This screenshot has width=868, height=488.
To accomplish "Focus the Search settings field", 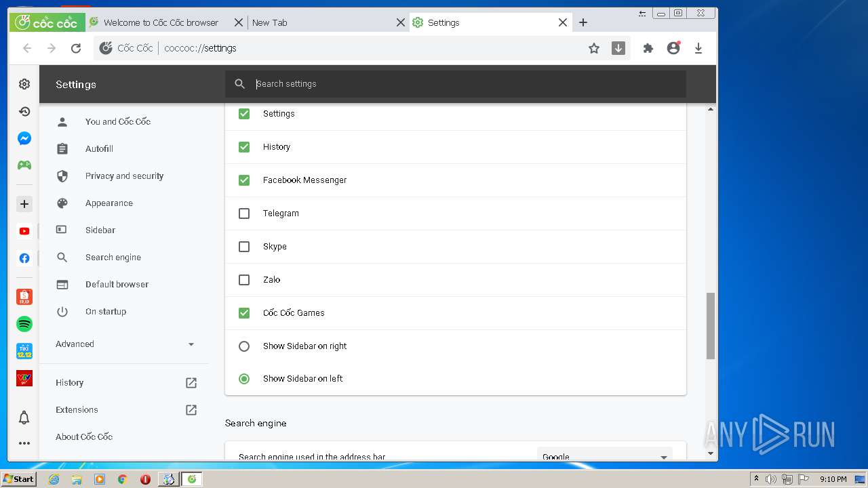I will pyautogui.click(x=456, y=84).
